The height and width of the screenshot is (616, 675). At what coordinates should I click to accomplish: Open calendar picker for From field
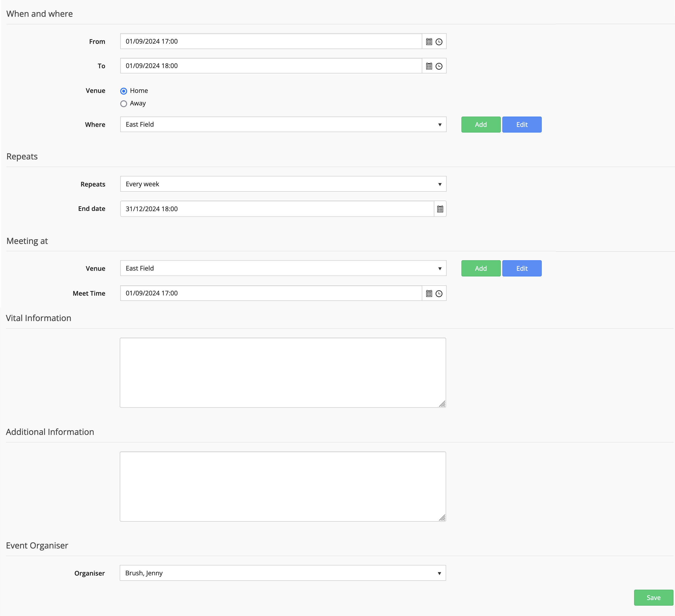[x=429, y=42]
